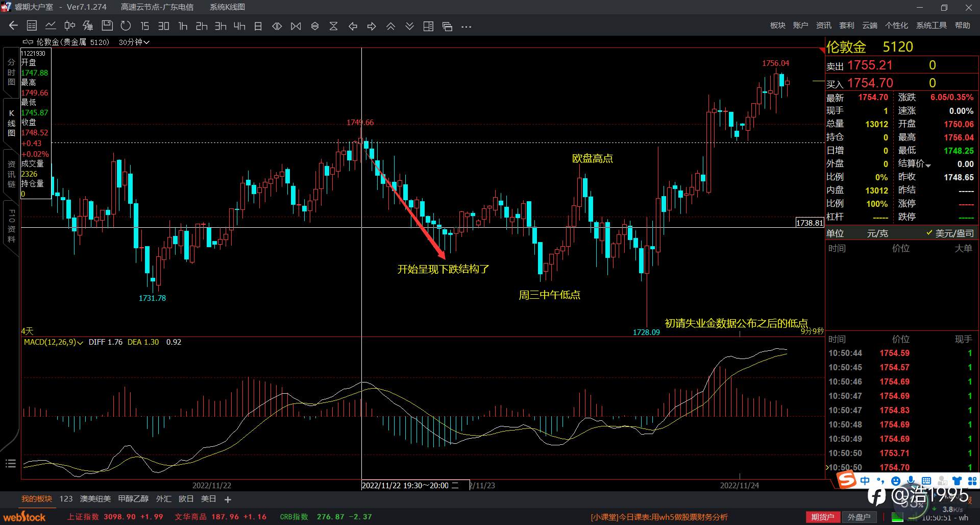Switch to the time-sharing line chart icon

tap(51, 26)
